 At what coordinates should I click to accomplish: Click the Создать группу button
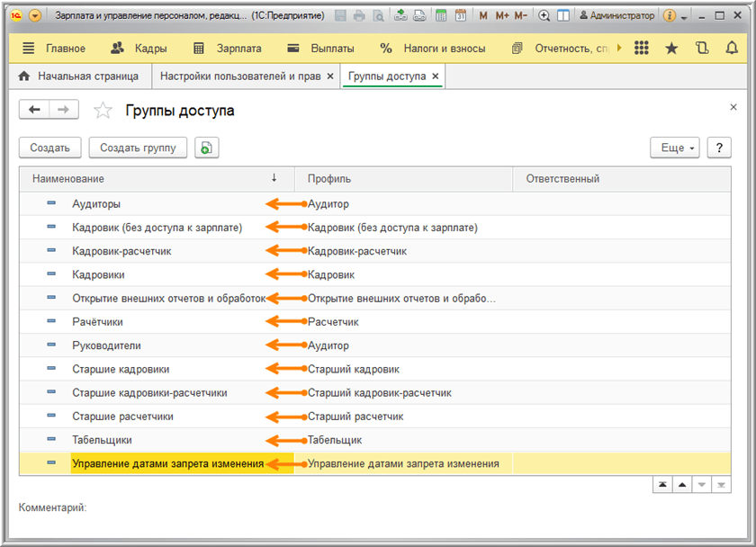138,148
